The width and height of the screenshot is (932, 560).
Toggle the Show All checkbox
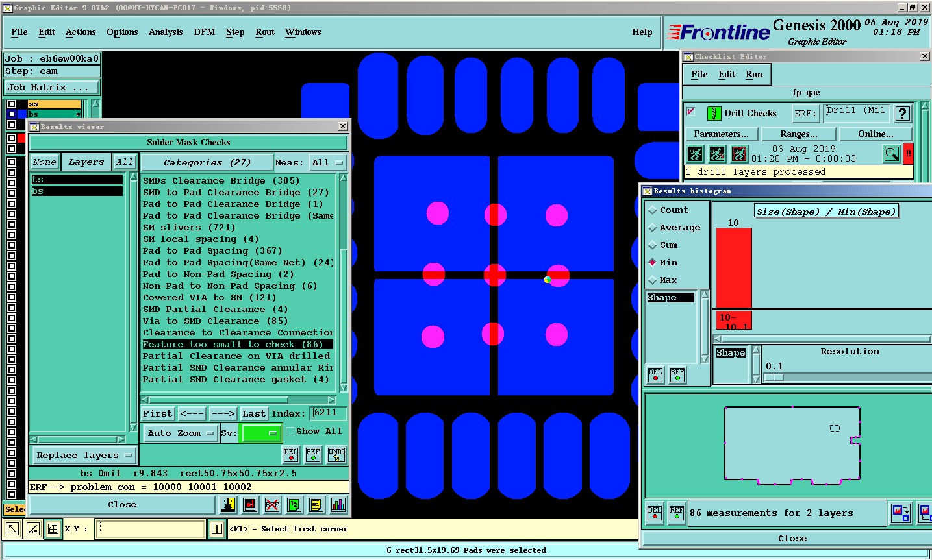[290, 432]
